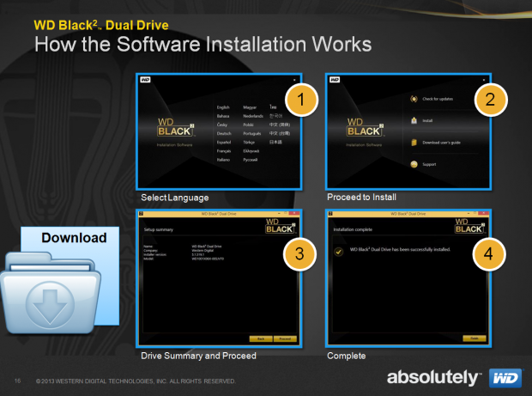Click the Install icon in installer menu
This screenshot has width=532, height=396.
[x=414, y=120]
